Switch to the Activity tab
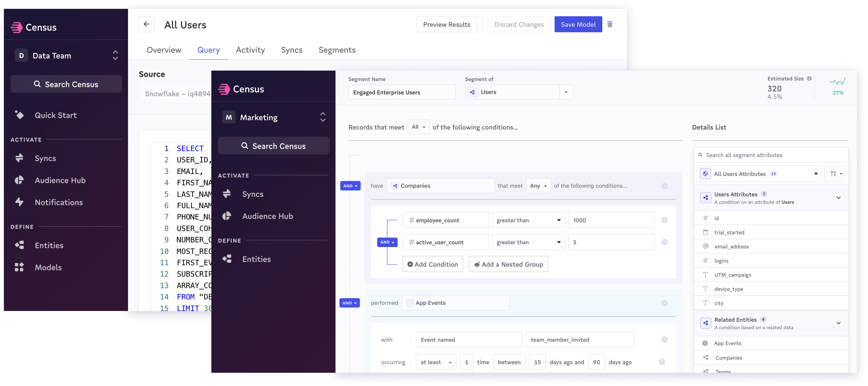This screenshot has width=868, height=386. 250,50
